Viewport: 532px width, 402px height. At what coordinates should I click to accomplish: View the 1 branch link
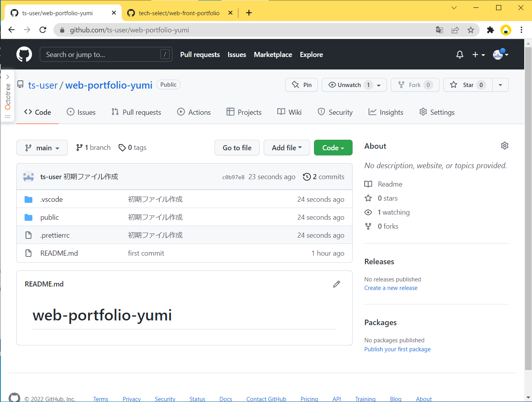pyautogui.click(x=93, y=148)
